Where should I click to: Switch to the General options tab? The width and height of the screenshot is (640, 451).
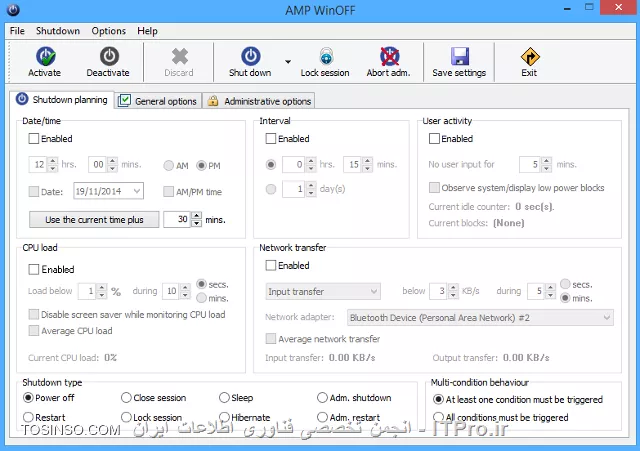pyautogui.click(x=158, y=101)
